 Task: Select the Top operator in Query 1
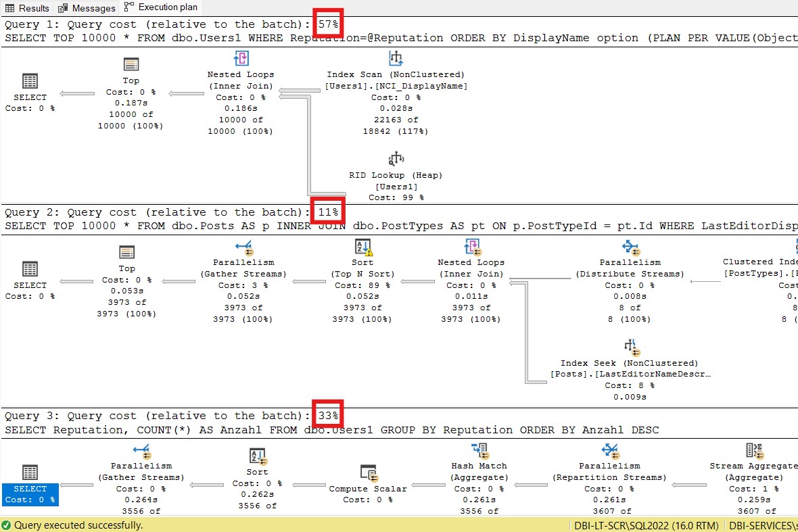click(131, 64)
